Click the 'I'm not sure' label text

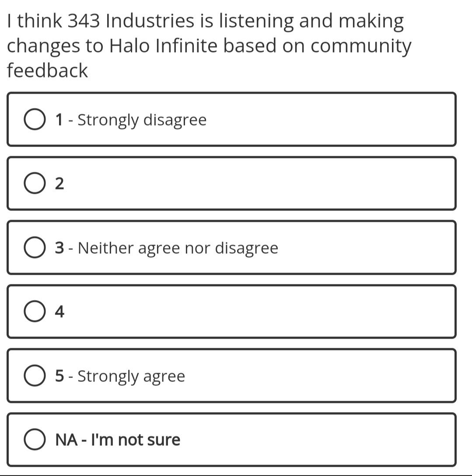pyautogui.click(x=135, y=440)
